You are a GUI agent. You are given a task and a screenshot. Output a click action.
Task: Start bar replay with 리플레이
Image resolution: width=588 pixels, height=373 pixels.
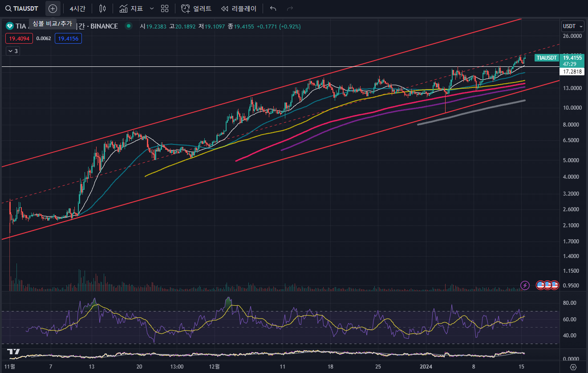click(x=239, y=8)
